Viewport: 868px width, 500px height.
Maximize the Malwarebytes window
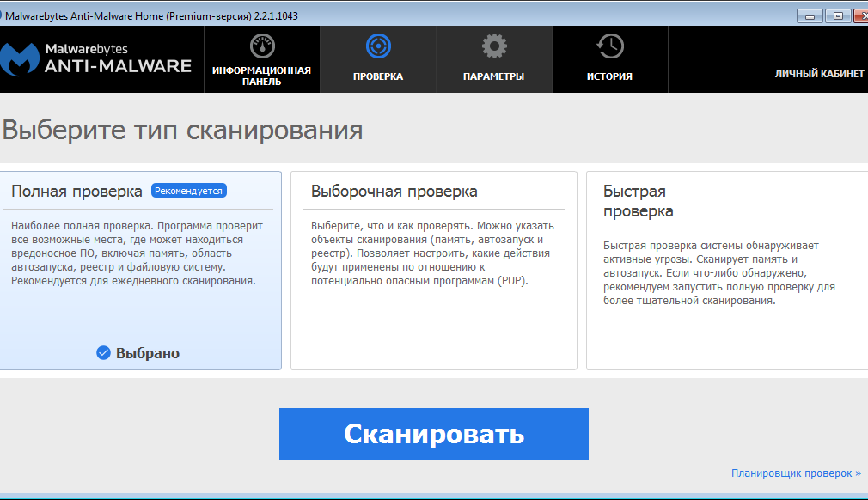838,16
